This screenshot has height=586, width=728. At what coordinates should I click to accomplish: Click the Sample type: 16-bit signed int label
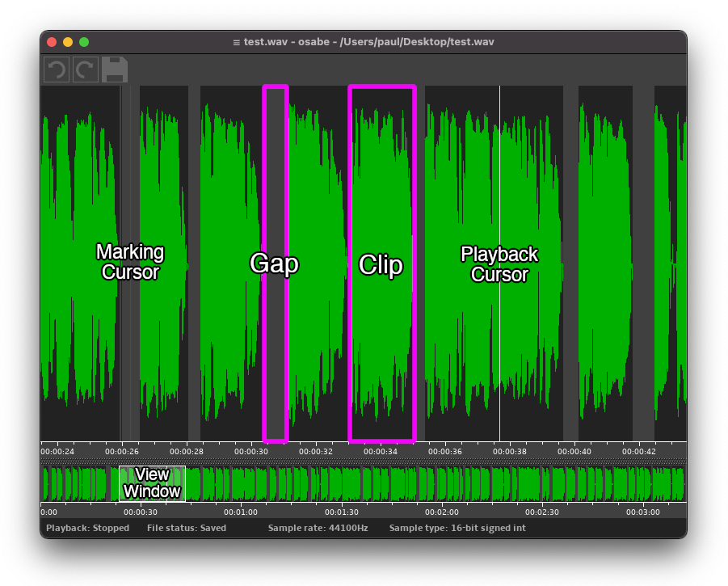[x=457, y=528]
